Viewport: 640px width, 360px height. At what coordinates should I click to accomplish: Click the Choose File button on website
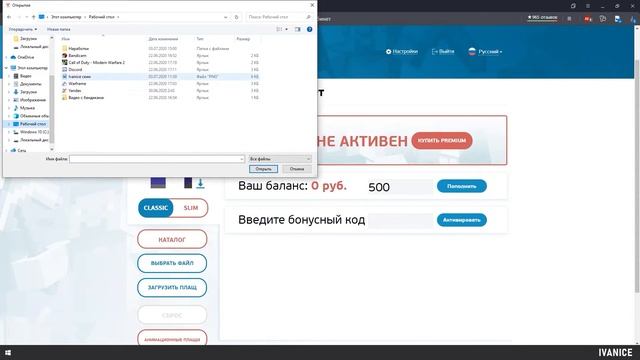coord(172,263)
